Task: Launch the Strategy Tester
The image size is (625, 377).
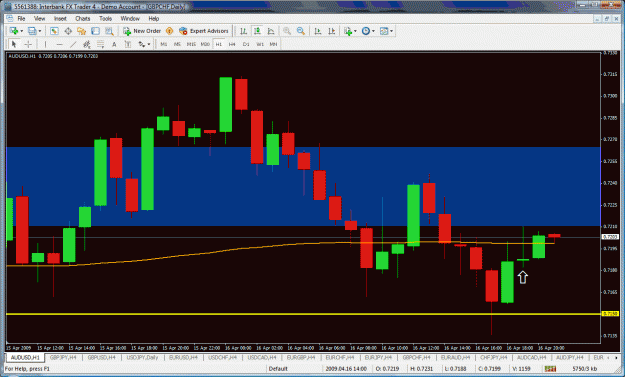Action: coord(109,31)
